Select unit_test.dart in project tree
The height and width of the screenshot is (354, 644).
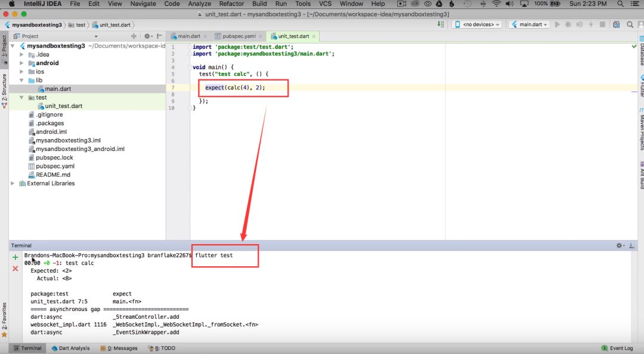tap(60, 106)
